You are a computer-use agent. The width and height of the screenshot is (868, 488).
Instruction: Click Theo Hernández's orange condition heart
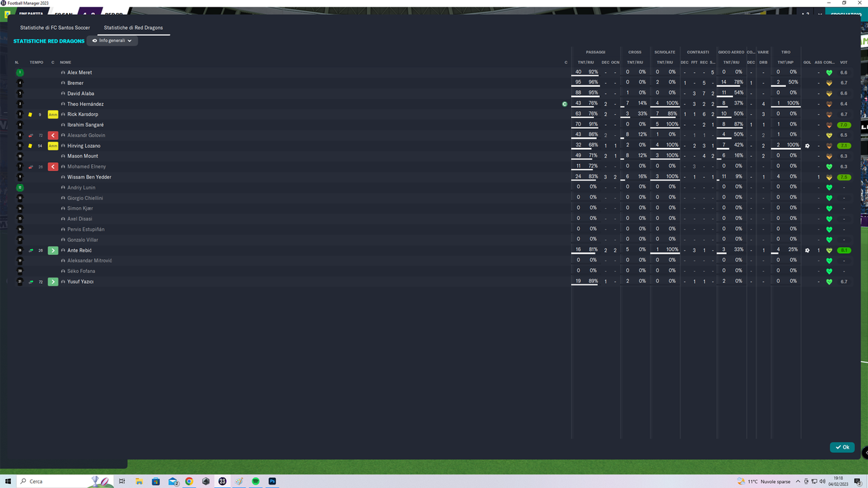829,105
